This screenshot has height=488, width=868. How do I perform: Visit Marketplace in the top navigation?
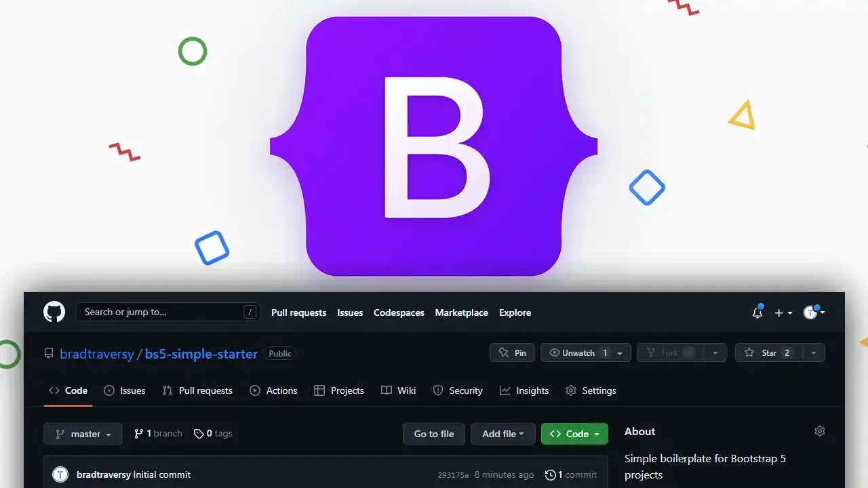[462, 313]
